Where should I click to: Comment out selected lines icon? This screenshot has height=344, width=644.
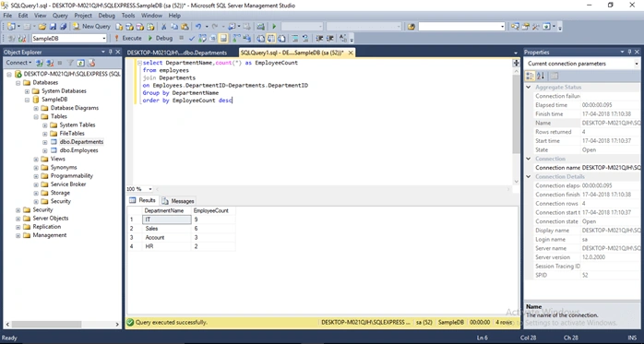point(294,38)
